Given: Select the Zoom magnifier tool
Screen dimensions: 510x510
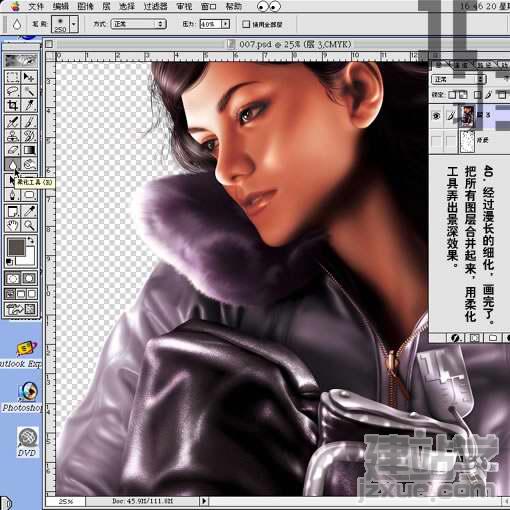Looking at the screenshot, I should [x=29, y=226].
